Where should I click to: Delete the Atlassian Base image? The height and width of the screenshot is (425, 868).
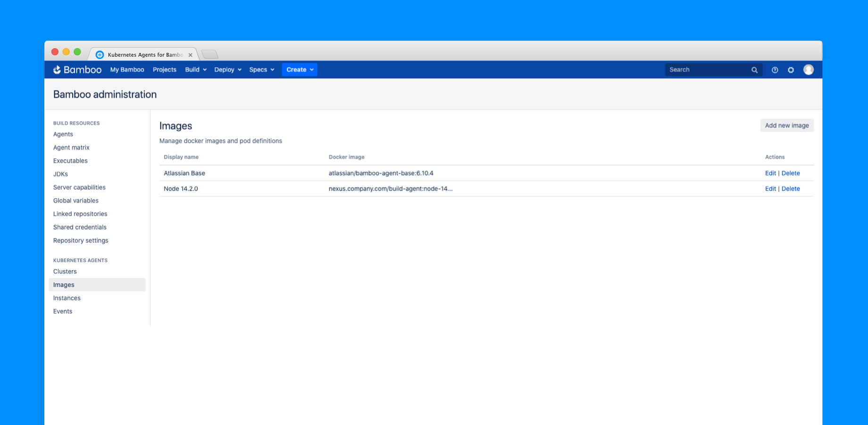click(x=791, y=173)
